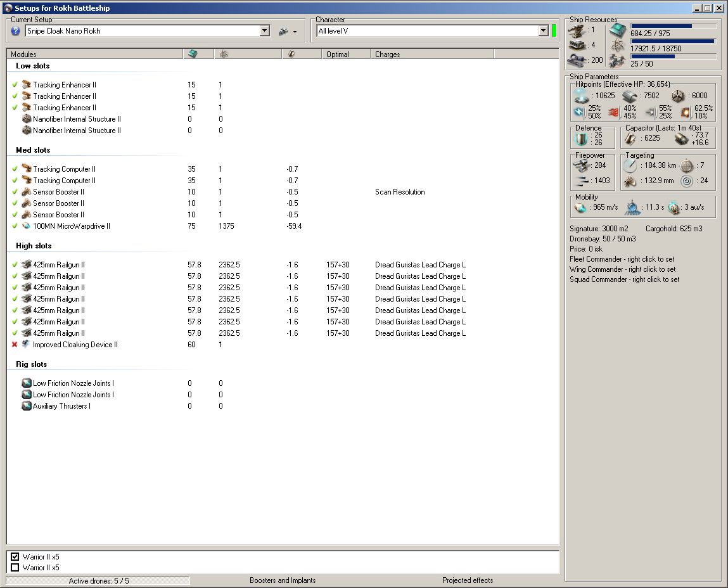728x588 pixels.
Task: Click the Dronebay: 50 / 50 m3 text
Action: click(x=603, y=239)
